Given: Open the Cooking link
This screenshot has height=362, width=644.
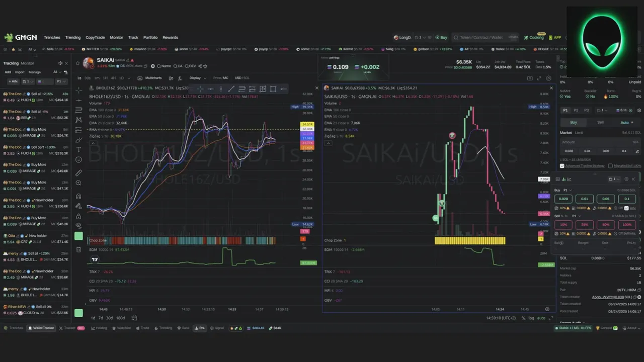Looking at the screenshot, I should tap(534, 37).
